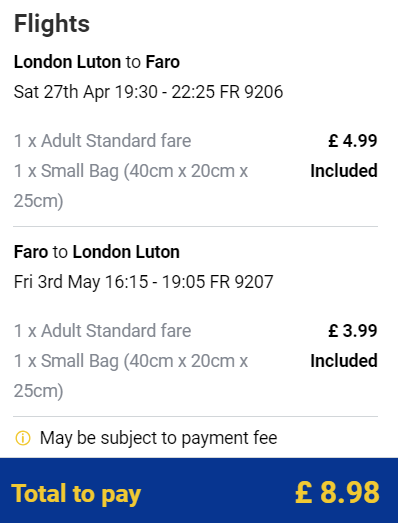
Task: Click the May be subject to payment fee text
Action: (x=158, y=438)
